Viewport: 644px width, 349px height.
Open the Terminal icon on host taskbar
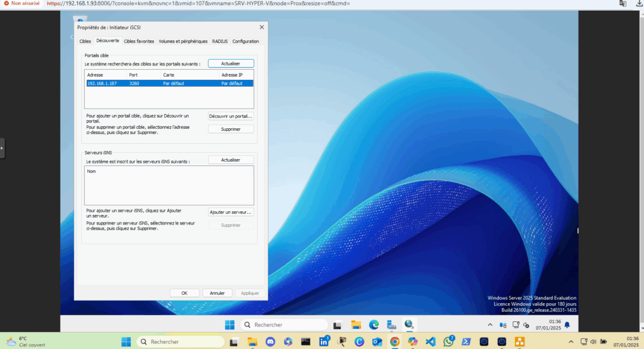(x=306, y=341)
